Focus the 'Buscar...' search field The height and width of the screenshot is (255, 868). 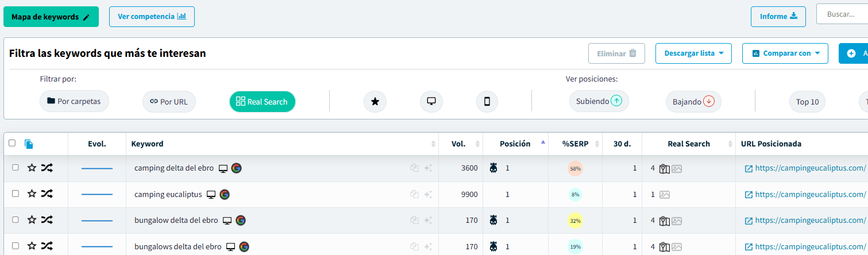[x=844, y=14]
